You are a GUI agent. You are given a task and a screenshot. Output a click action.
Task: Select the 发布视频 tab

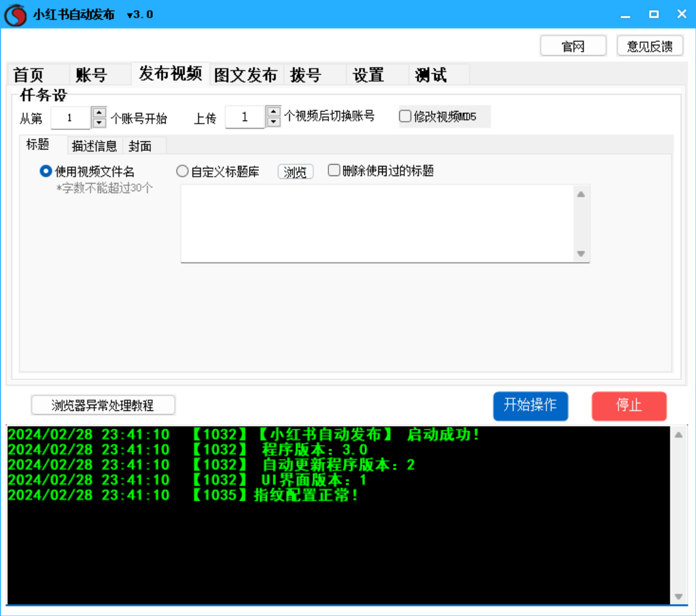click(x=171, y=74)
